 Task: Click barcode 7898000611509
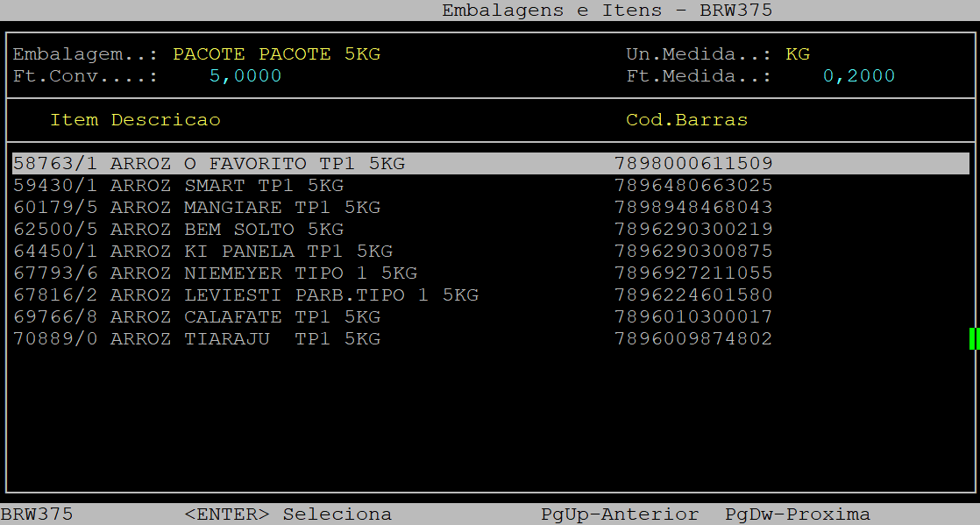pyautogui.click(x=693, y=164)
